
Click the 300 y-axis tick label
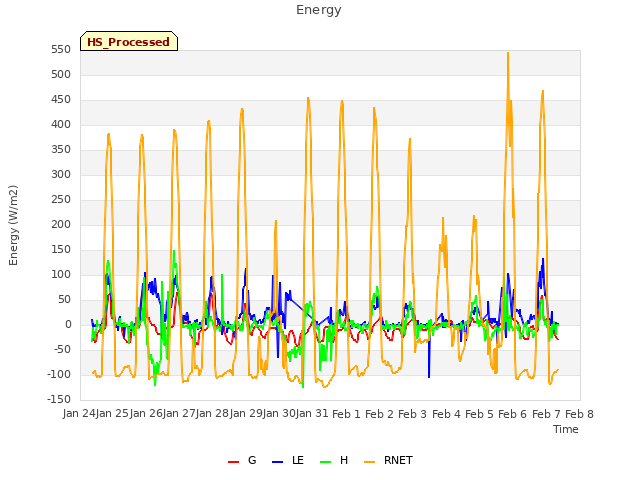tap(61, 174)
